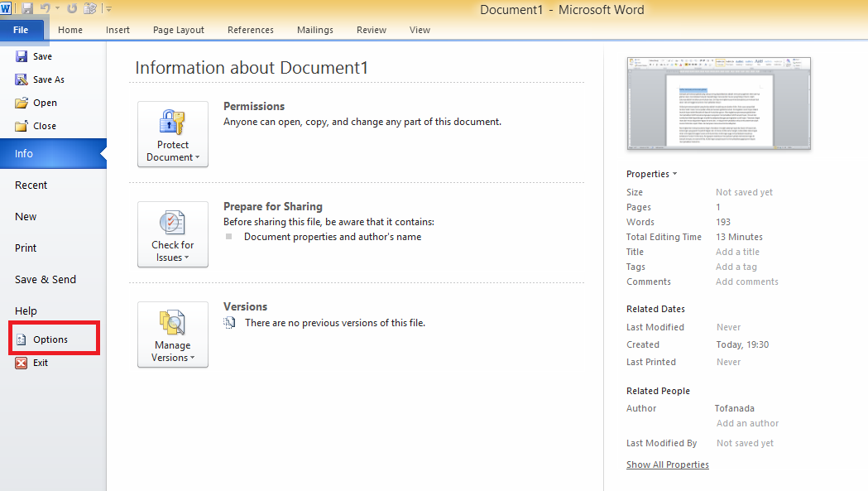868x491 pixels.
Task: Click 'Not saved yet' beside Last Modified By
Action: (x=745, y=443)
